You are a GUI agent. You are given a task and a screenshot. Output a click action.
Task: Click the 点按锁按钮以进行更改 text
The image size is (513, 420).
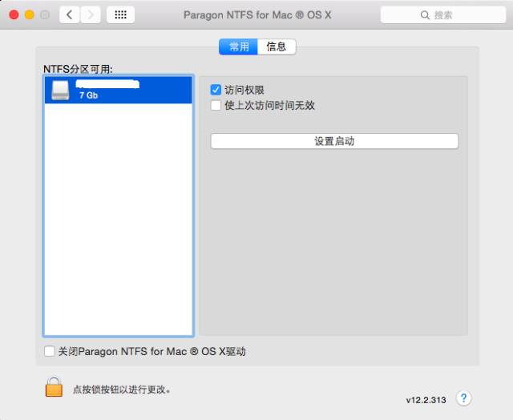121,390
